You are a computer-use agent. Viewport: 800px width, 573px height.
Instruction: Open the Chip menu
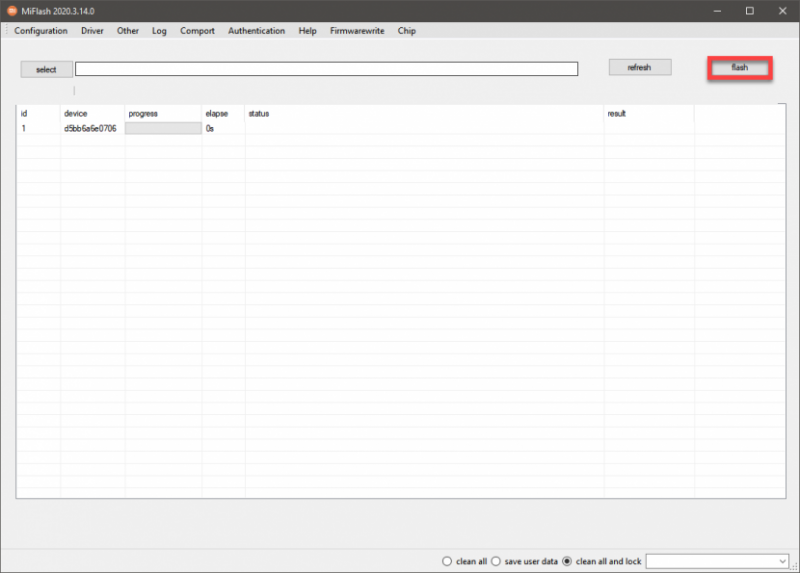coord(407,31)
